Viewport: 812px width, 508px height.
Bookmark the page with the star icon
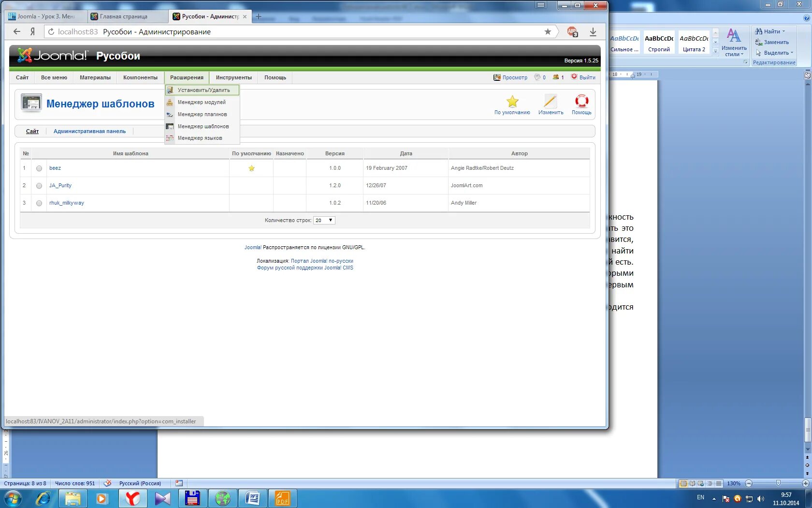coord(548,31)
